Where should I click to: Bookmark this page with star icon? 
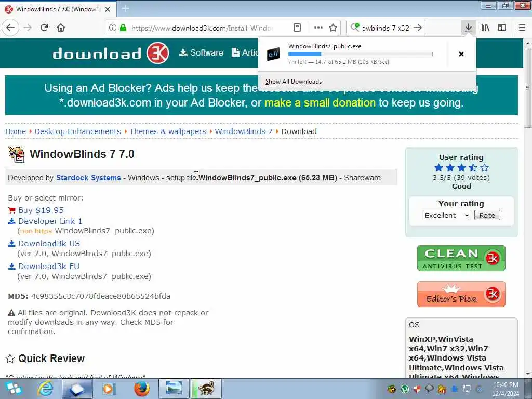pyautogui.click(x=333, y=28)
